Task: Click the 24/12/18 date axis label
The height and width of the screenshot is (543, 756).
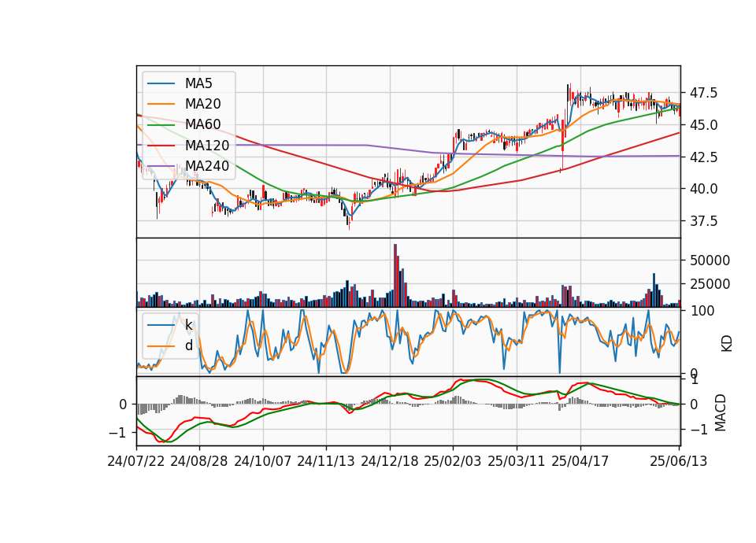Action: [x=390, y=461]
